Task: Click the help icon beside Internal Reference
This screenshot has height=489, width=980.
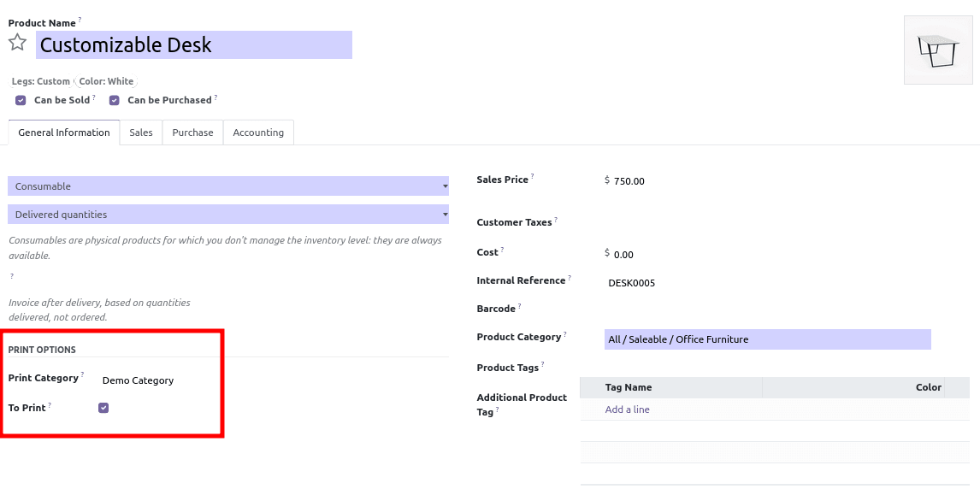Action: pos(570,278)
